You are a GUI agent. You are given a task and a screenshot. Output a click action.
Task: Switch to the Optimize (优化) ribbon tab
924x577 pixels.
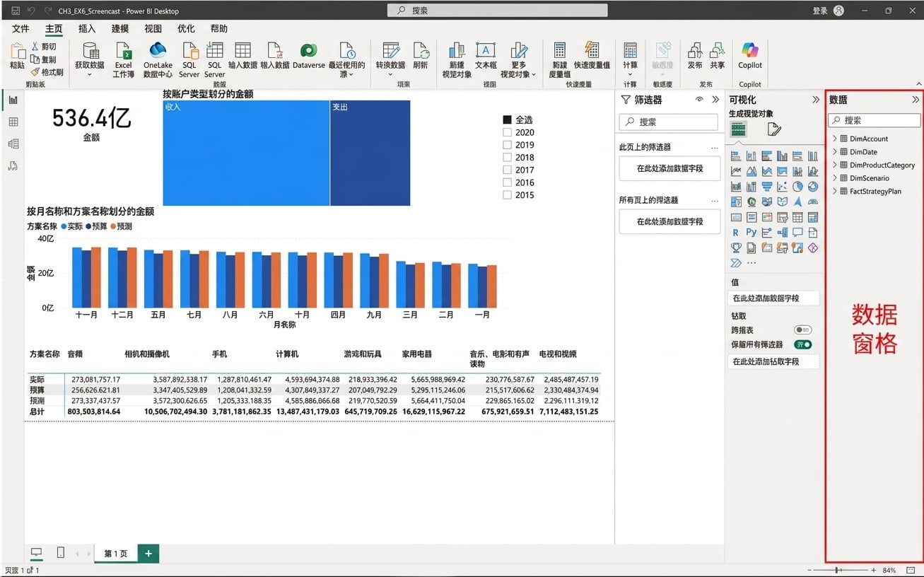tap(186, 29)
